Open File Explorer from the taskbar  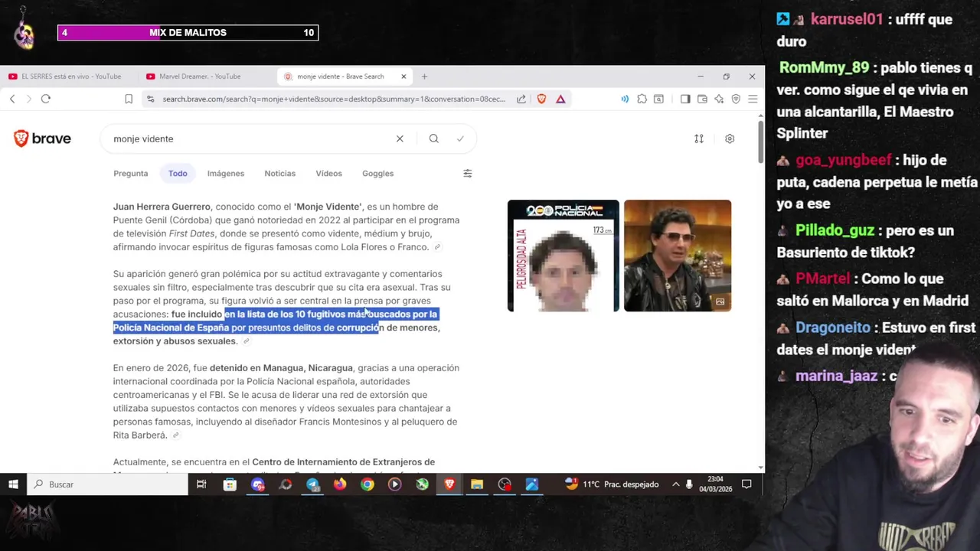pyautogui.click(x=477, y=484)
